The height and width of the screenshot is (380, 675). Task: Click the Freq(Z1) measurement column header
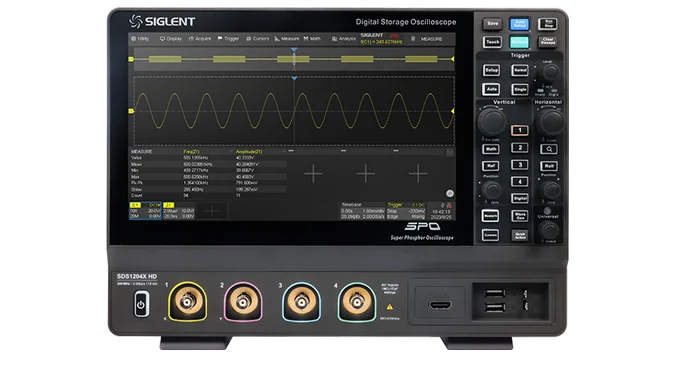tap(192, 152)
